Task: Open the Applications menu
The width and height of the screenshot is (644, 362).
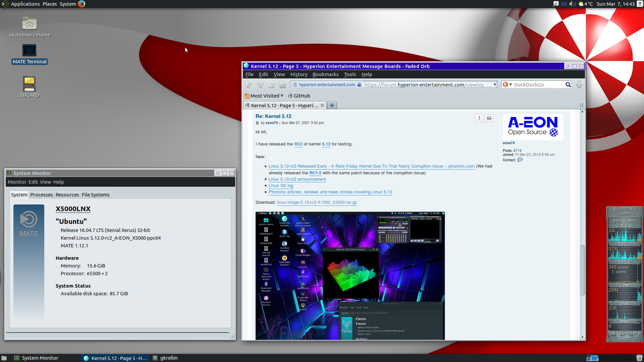Action: [x=25, y=4]
